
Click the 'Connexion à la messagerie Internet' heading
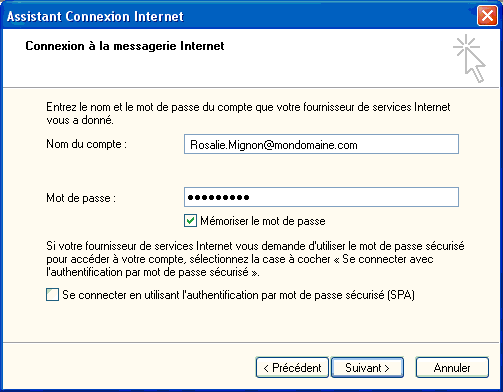[x=125, y=46]
